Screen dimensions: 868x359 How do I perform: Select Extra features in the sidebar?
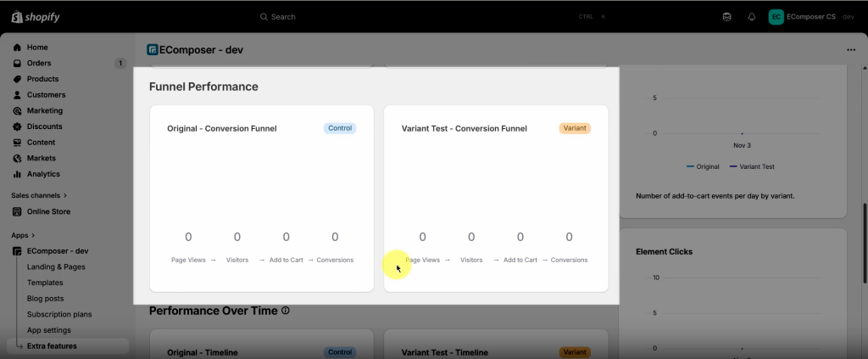pos(52,346)
